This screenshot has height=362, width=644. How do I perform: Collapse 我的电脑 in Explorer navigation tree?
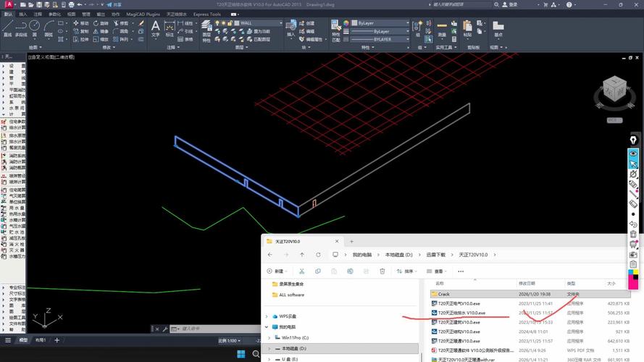(267, 327)
